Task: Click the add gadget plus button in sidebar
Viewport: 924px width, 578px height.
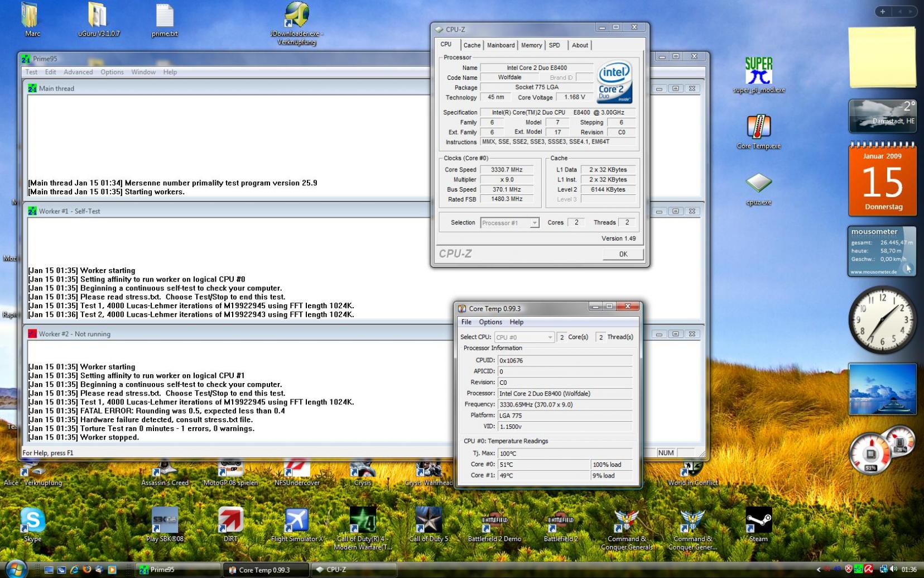Action: point(882,11)
